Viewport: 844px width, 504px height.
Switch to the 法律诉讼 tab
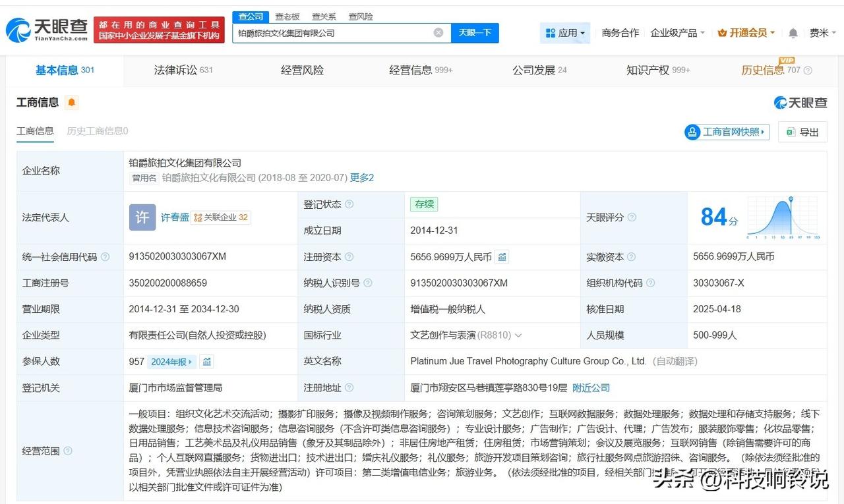coord(183,70)
